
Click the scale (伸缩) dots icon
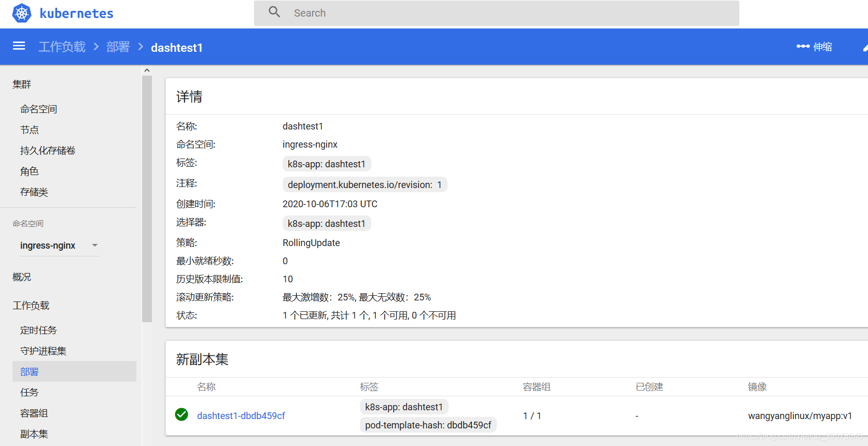[x=803, y=46]
